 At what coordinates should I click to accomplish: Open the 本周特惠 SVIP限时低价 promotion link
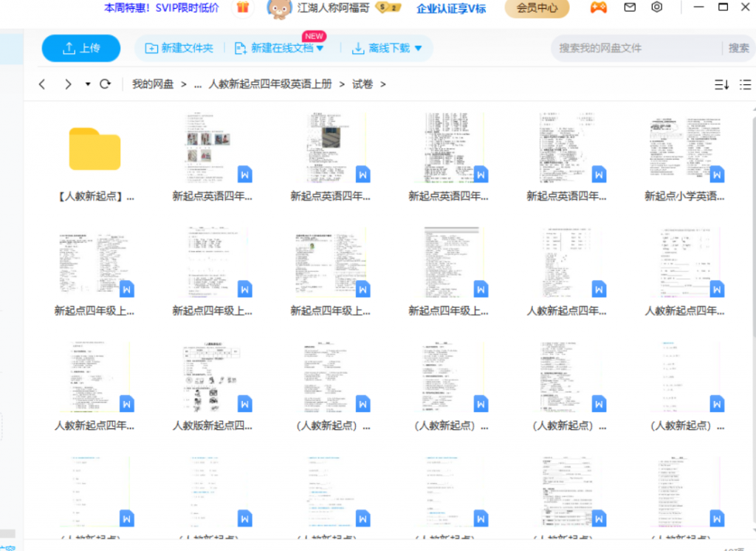coord(162,7)
